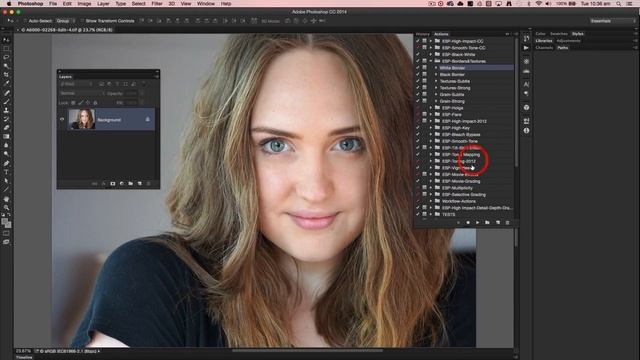Image resolution: width=640 pixels, height=360 pixels.
Task: Select the Background layer thumbnail
Action: (82, 119)
